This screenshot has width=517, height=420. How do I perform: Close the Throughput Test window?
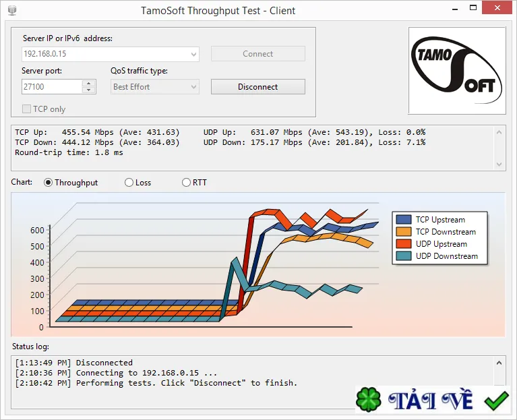click(497, 7)
